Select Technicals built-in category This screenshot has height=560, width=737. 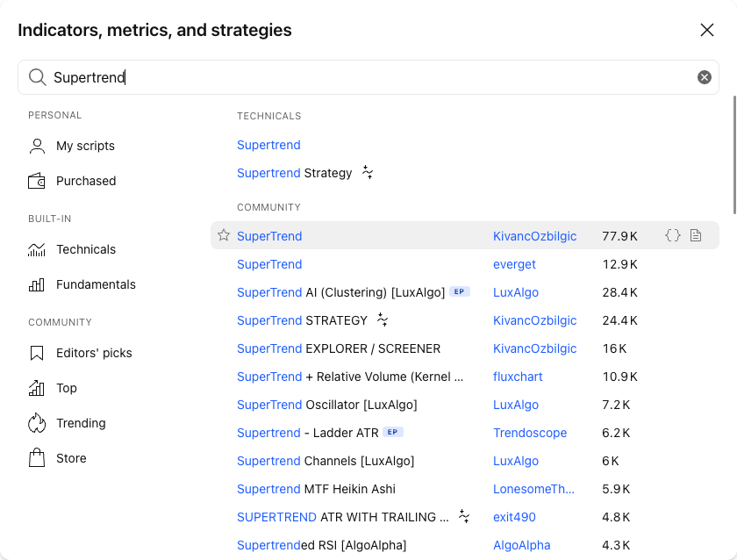72,249
